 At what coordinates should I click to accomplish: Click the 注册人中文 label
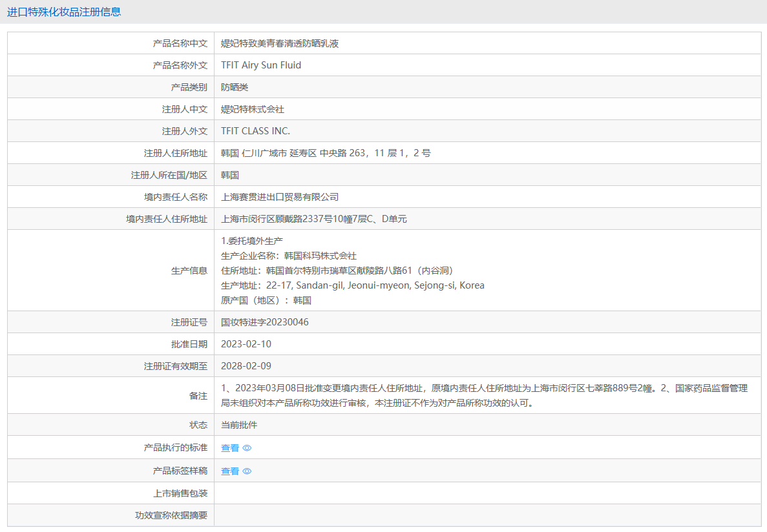(185, 109)
